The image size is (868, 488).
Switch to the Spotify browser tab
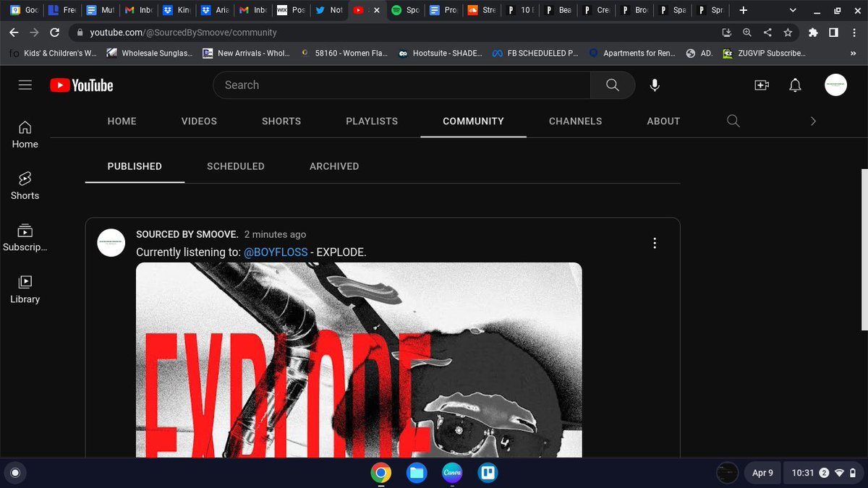tap(404, 10)
